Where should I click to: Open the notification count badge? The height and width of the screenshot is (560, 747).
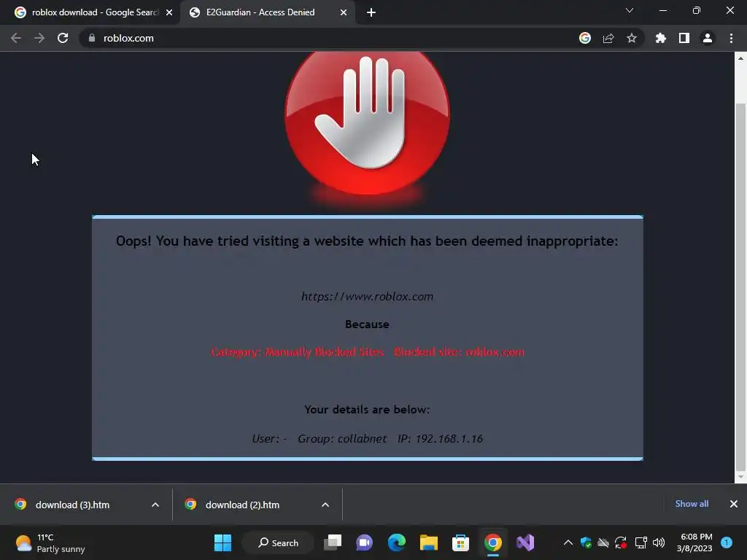pos(727,542)
